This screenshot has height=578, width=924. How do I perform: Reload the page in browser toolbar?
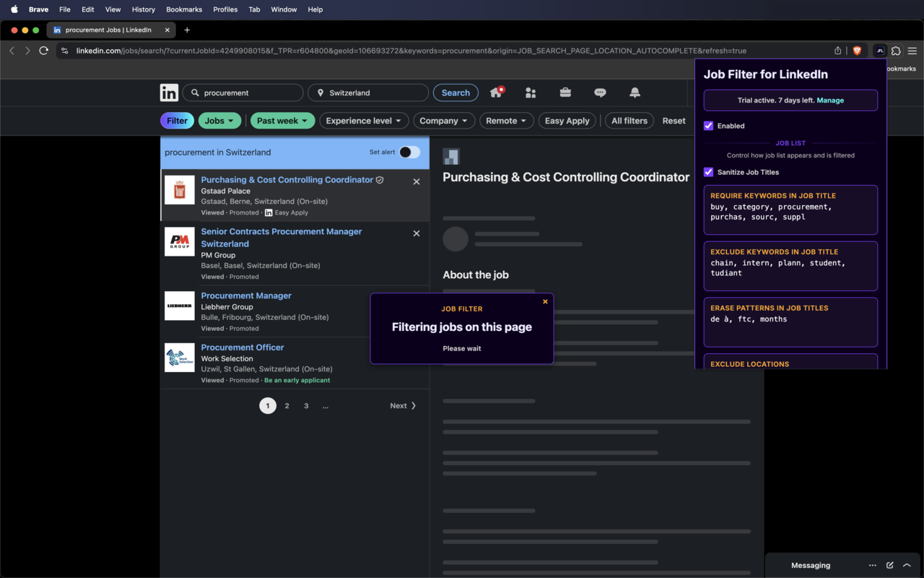point(43,51)
